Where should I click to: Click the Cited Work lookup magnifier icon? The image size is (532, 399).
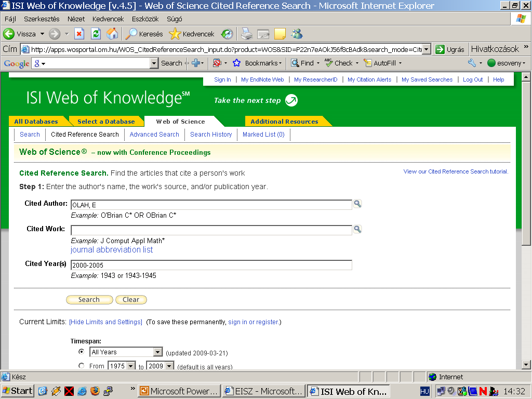coord(357,229)
